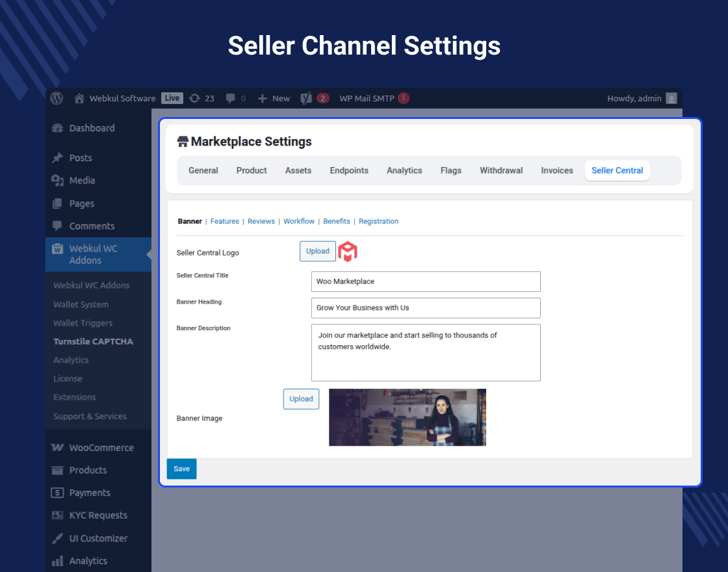
Task: Open the Extensions submenu item
Action: tap(74, 397)
